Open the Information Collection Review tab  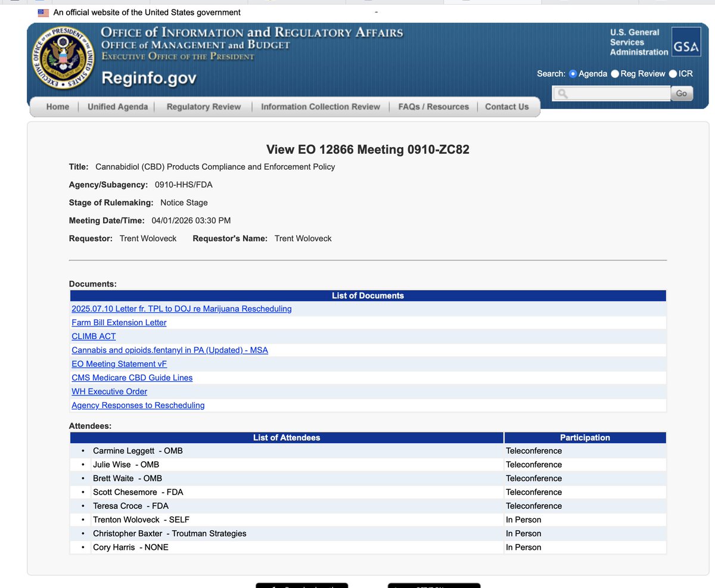coord(321,107)
